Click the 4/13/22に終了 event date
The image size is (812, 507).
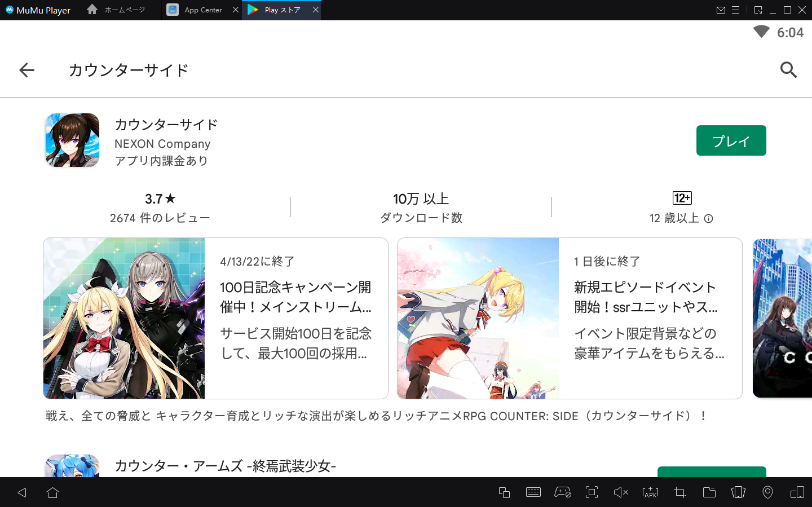pyautogui.click(x=257, y=262)
